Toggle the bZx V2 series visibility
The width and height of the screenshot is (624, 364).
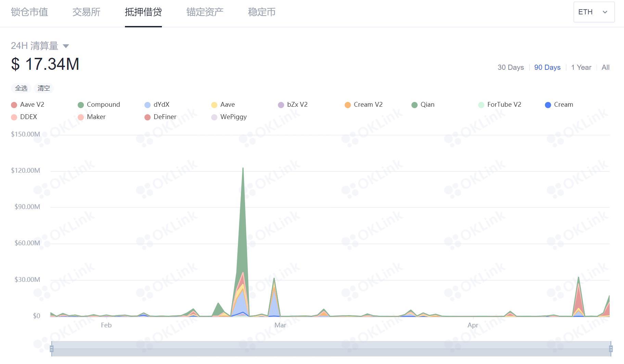[281, 105]
